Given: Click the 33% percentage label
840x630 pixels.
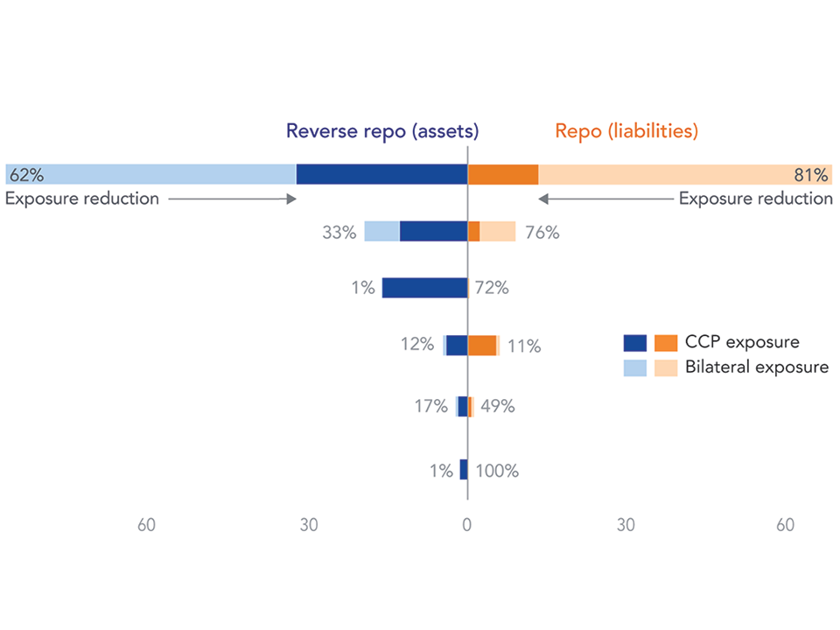Looking at the screenshot, I should 341,232.
